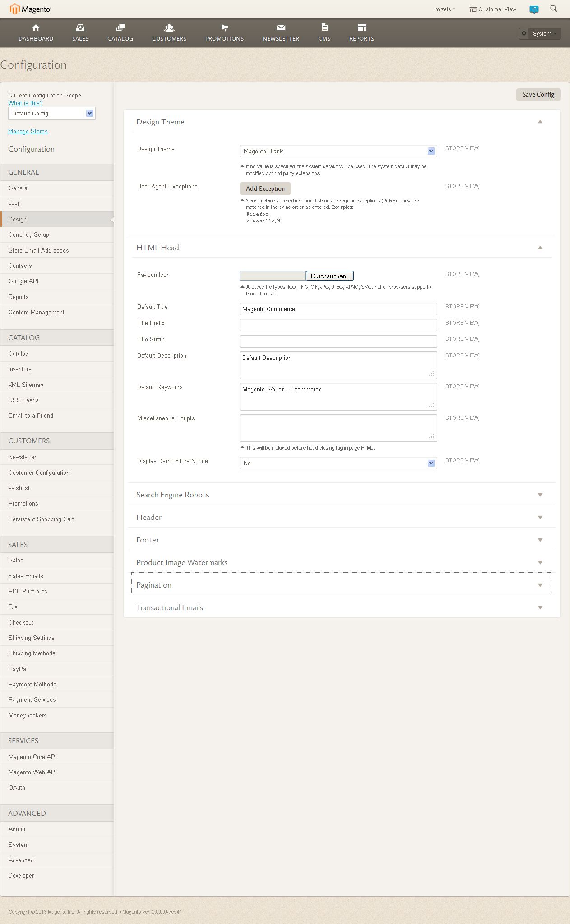Open PDF Print-outs settings

click(x=57, y=591)
